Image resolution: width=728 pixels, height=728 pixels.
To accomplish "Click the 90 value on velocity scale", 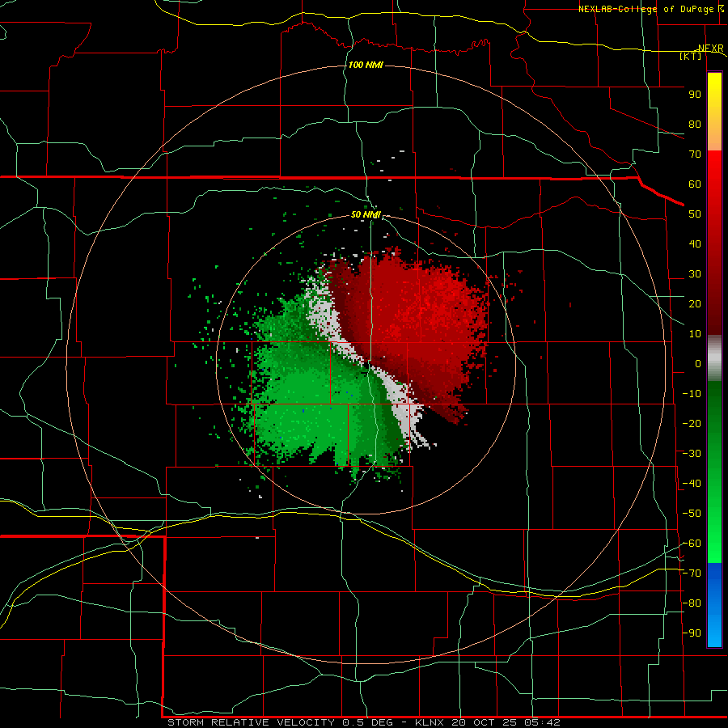I will 695,95.
